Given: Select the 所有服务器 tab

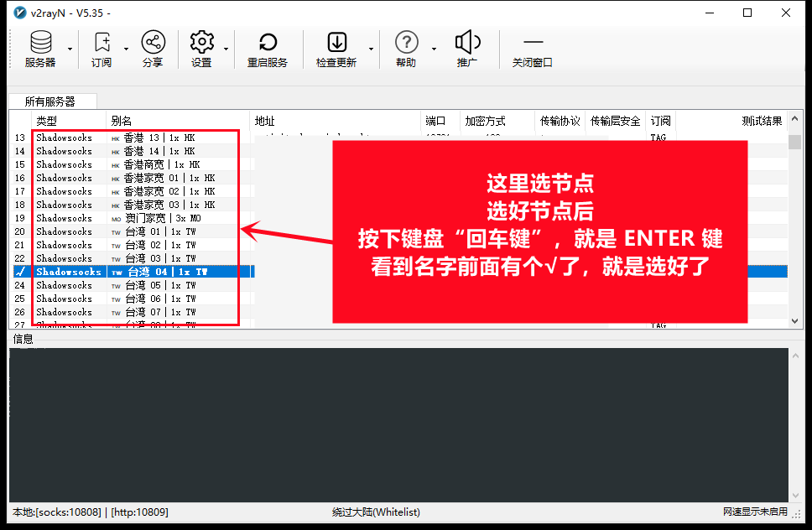Looking at the screenshot, I should [52, 101].
